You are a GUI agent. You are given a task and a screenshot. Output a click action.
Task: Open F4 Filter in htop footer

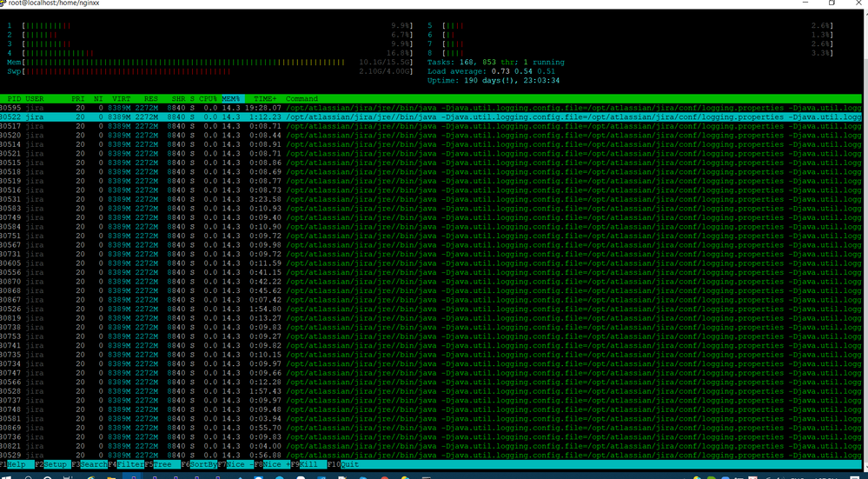click(126, 464)
